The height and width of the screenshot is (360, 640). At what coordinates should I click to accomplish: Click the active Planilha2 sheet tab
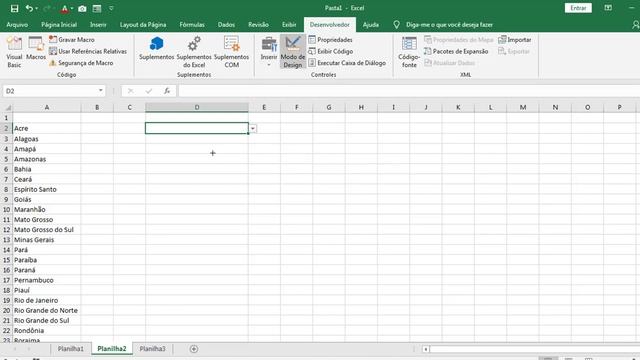tap(111, 349)
